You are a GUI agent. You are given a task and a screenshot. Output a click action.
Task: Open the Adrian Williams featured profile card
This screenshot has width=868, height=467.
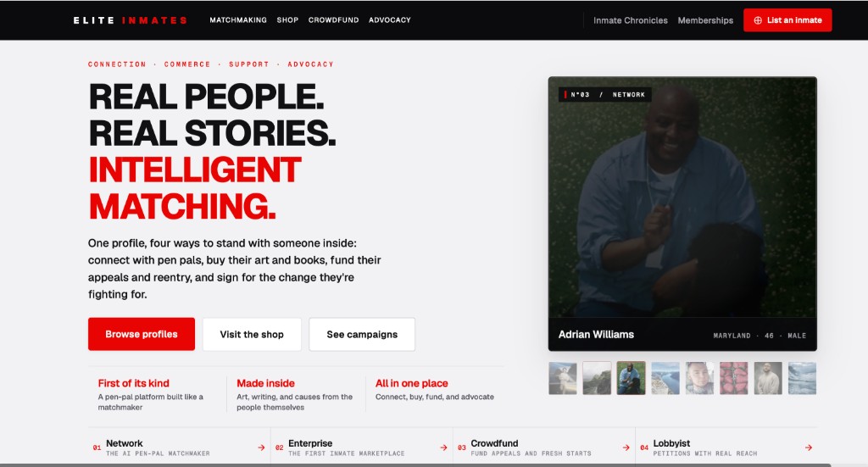click(682, 214)
